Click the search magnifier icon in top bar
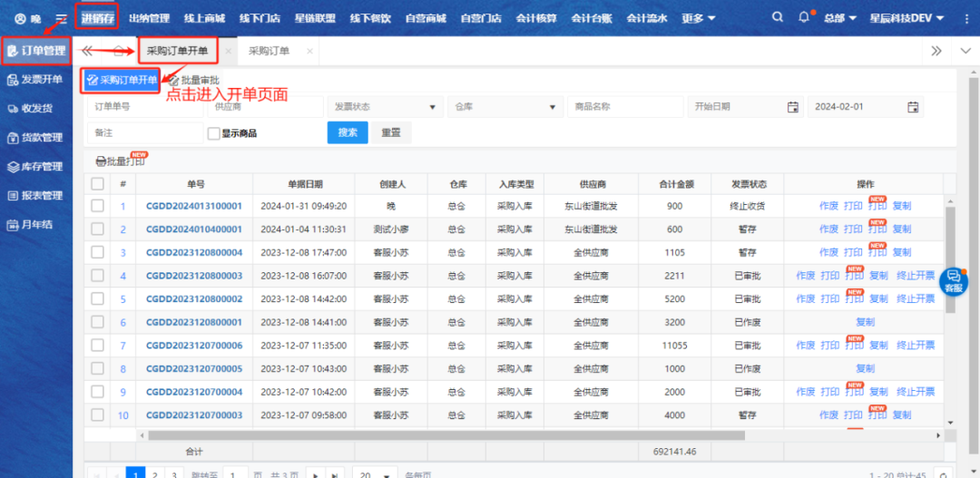This screenshot has width=980, height=478. tap(778, 18)
